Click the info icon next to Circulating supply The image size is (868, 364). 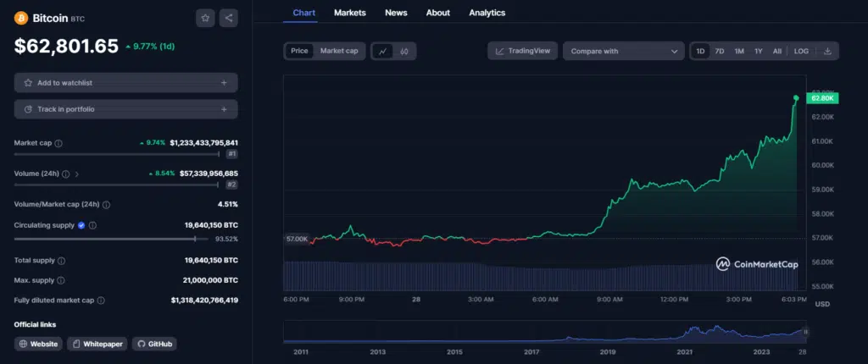pos(92,225)
